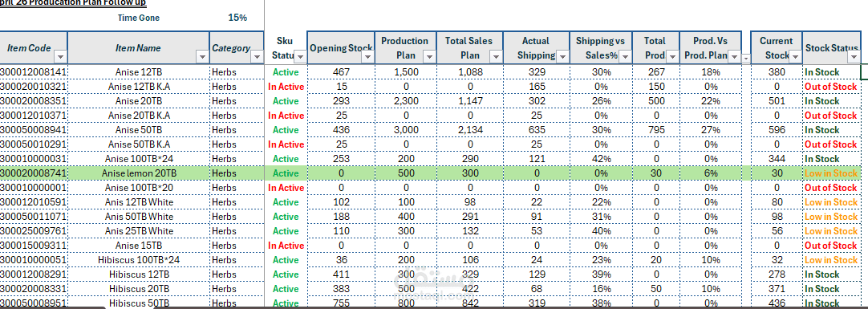Image resolution: width=868 pixels, height=309 pixels.
Task: Select Anis 50TB White production plan 400
Action: point(406,217)
